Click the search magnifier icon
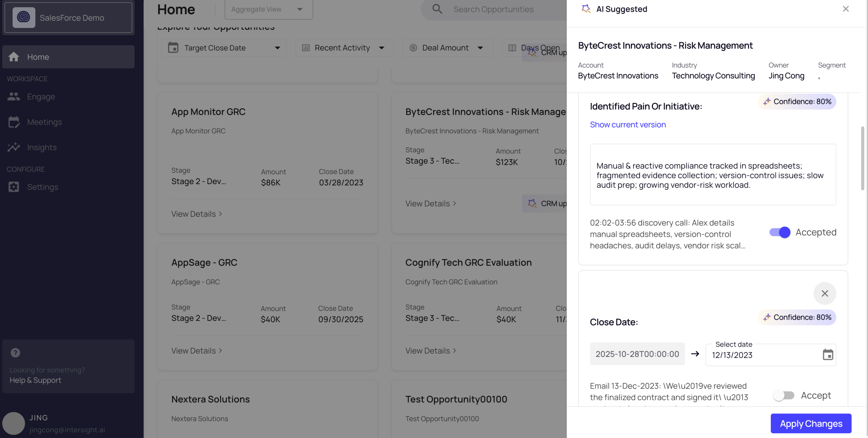 click(437, 9)
